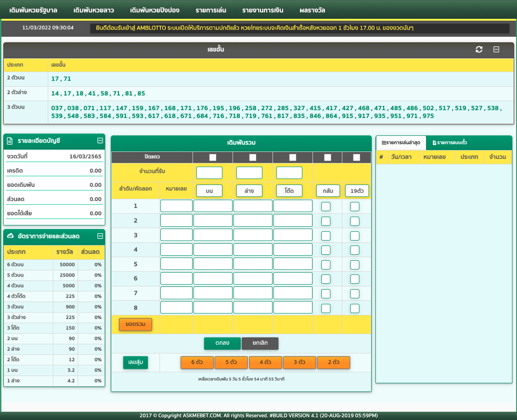Tick the กลับ checkbox in row 1

pyautogui.click(x=326, y=207)
